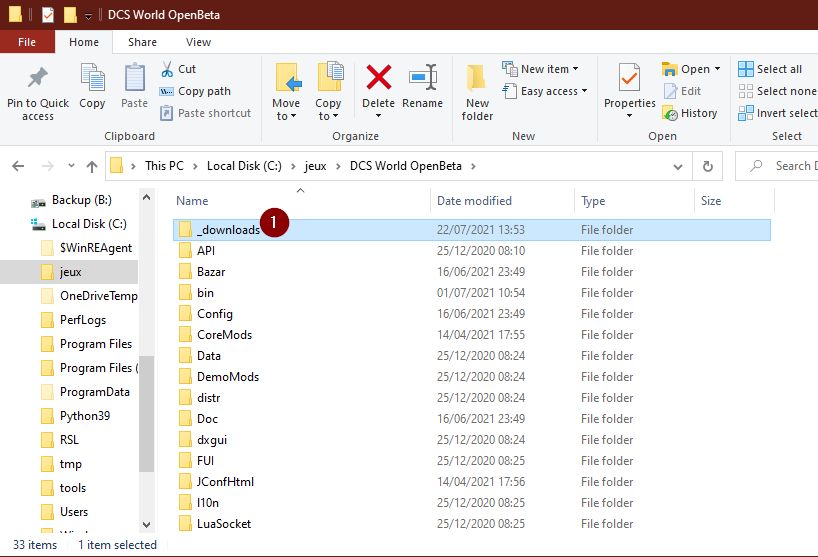Open the History option in ribbon

click(690, 113)
